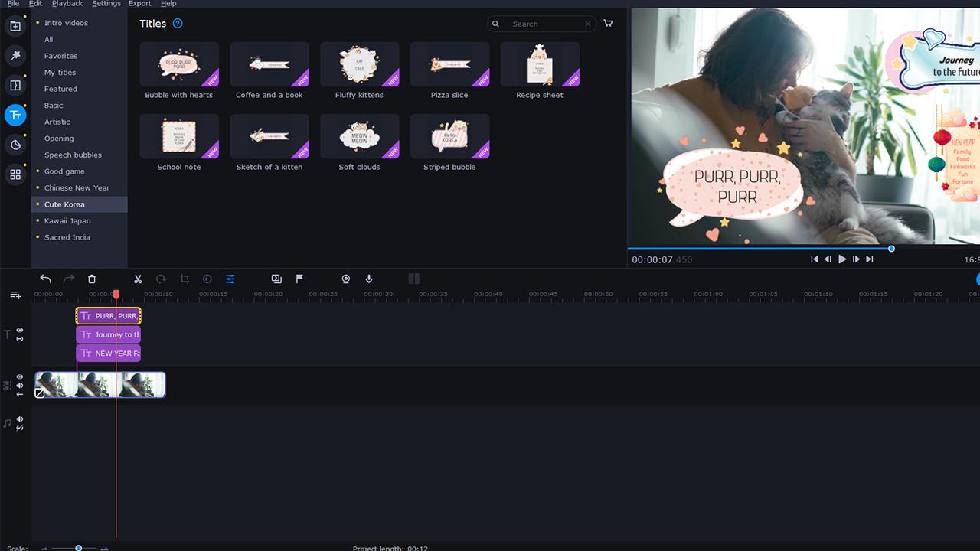Undo the last action
Screen dimensions: 980x551
click(x=45, y=279)
